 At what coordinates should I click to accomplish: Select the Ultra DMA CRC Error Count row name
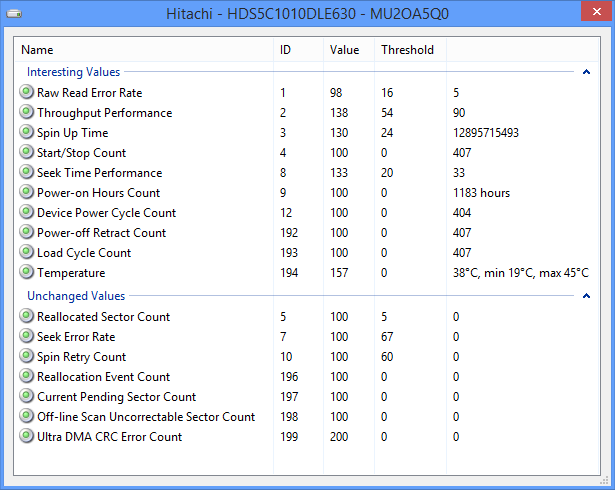pyautogui.click(x=109, y=437)
